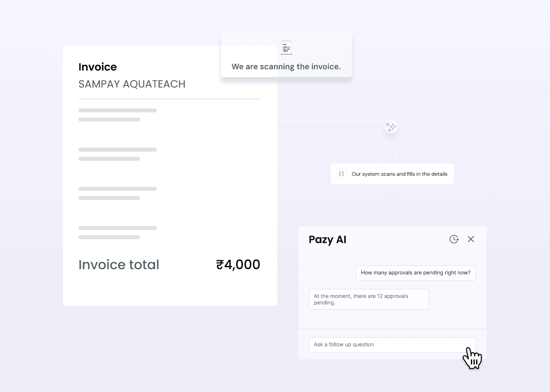
Task: Select the restore-history arrow icon next to the X
Action: click(x=454, y=239)
